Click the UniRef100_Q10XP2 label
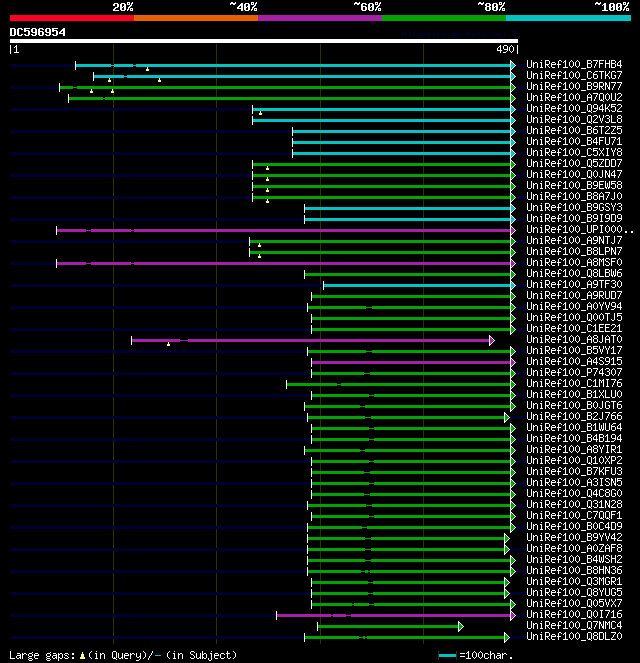Viewport: 640px width, 663px height. [574, 460]
